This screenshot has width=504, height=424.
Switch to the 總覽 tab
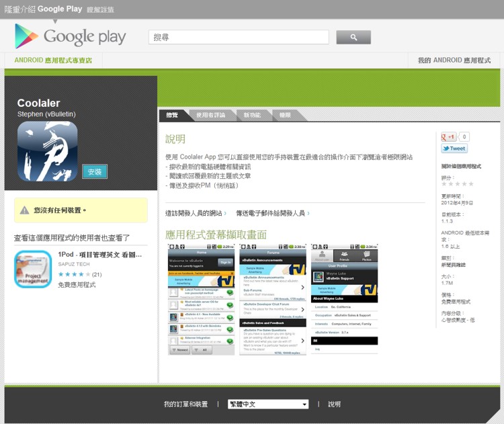click(x=172, y=115)
